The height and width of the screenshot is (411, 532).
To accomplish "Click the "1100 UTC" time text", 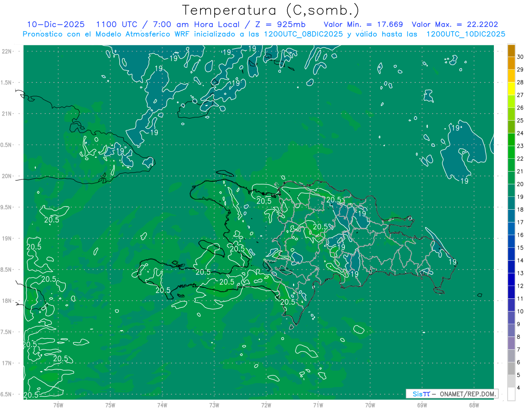I will click(117, 24).
